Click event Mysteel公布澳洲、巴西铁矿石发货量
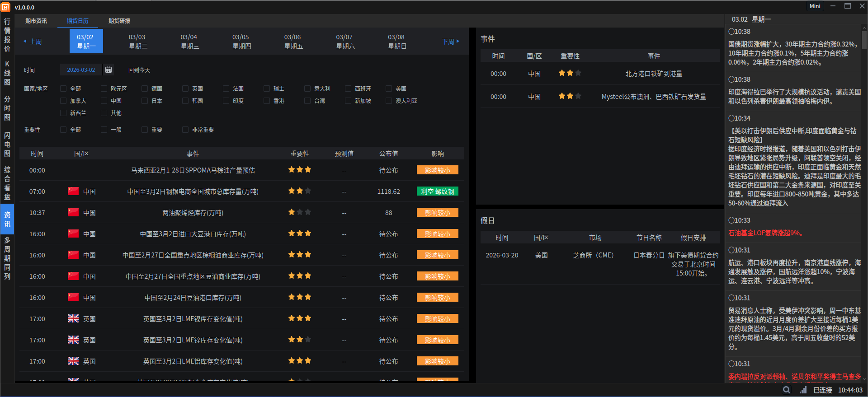Screen dimensions: 868x397 [x=654, y=97]
